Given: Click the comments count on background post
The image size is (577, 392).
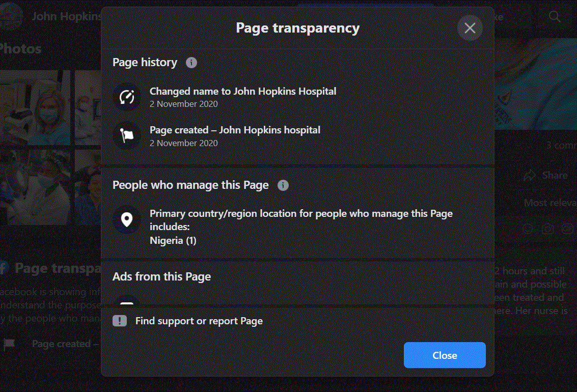Looking at the screenshot, I should [561, 145].
